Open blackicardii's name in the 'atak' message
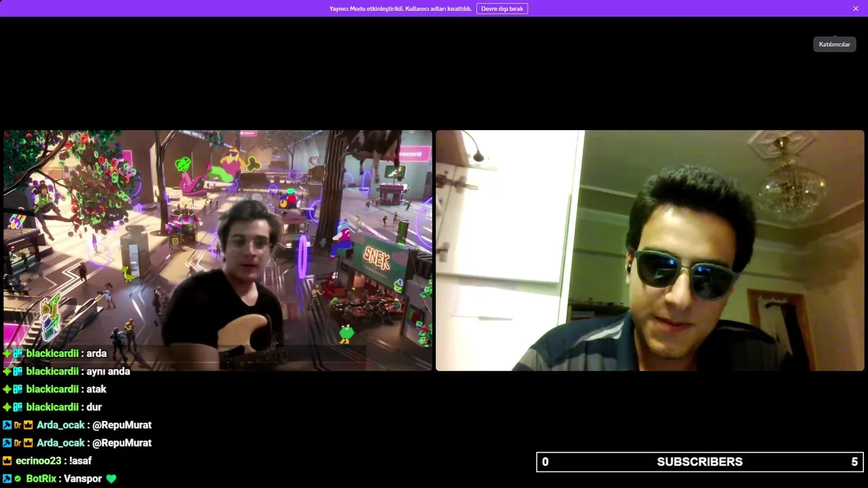This screenshot has width=868, height=488. point(52,389)
